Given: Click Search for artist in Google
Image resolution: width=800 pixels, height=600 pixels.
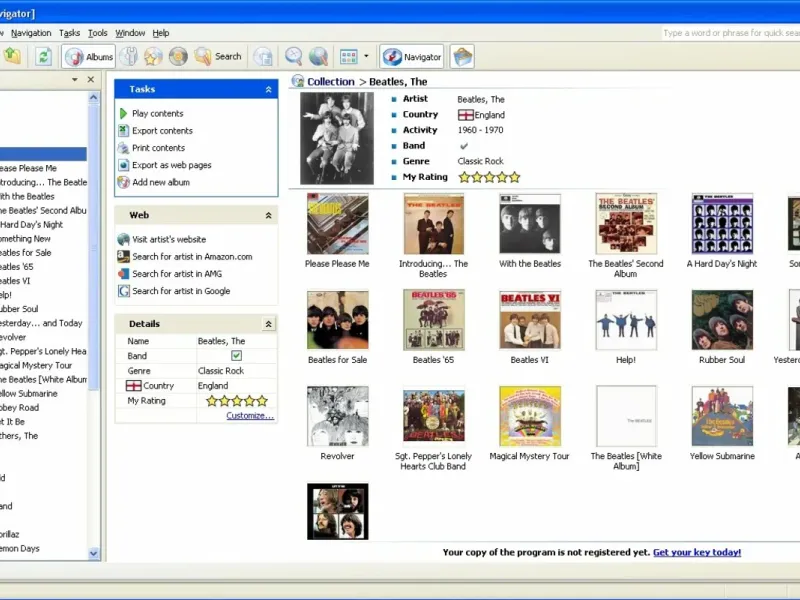Looking at the screenshot, I should 181,291.
